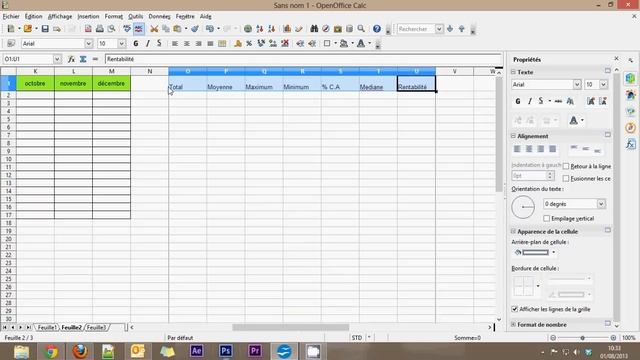
Task: Click the Save document floppy-disk icon
Action: 45,29
